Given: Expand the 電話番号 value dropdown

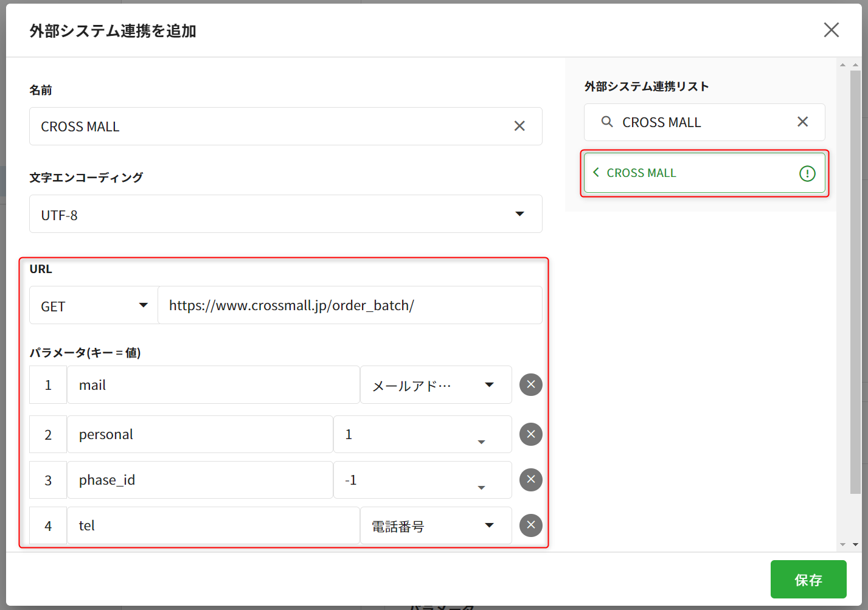Looking at the screenshot, I should (436, 525).
